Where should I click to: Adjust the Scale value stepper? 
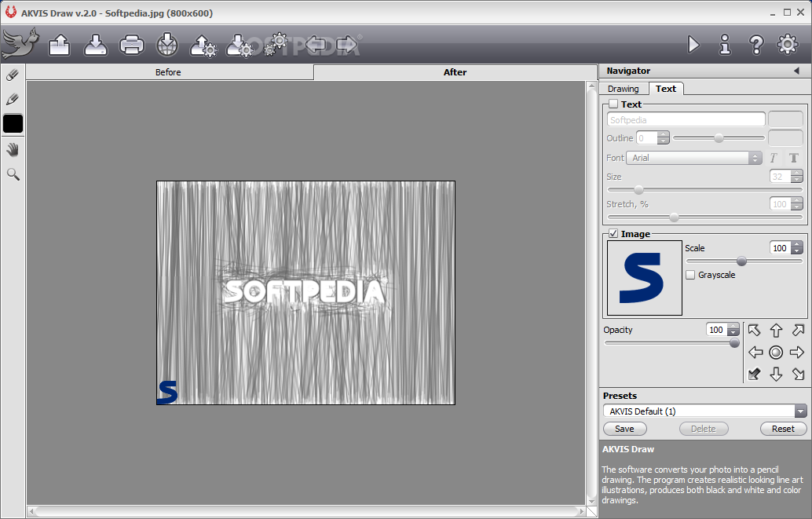point(797,248)
